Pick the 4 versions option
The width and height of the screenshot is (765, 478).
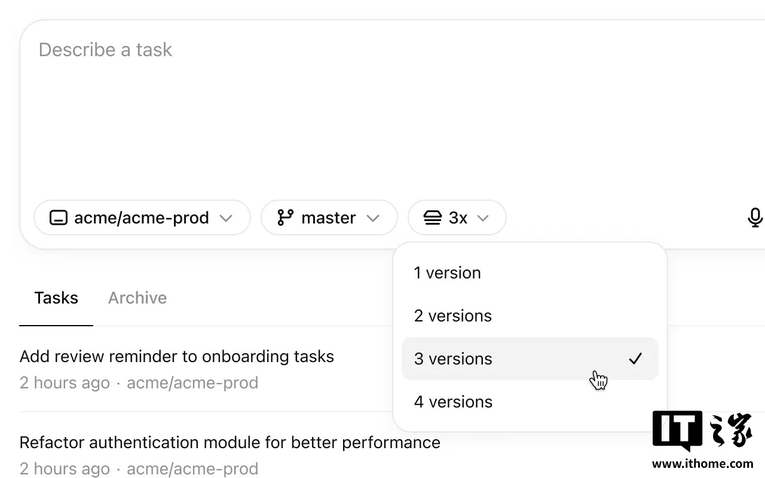pos(530,401)
